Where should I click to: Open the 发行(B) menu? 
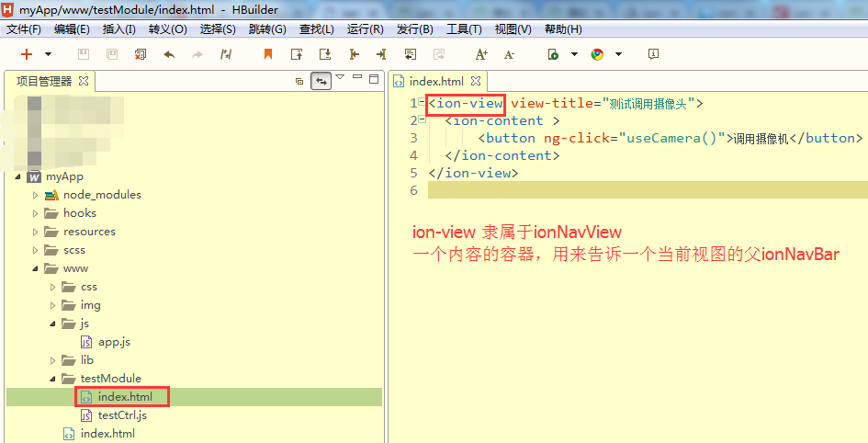[x=414, y=29]
